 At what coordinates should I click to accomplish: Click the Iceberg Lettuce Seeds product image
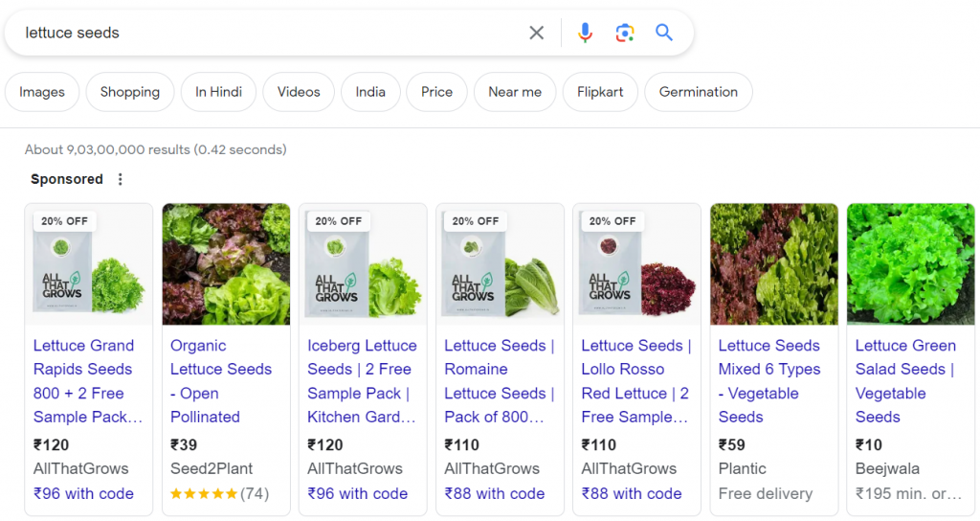(x=363, y=264)
